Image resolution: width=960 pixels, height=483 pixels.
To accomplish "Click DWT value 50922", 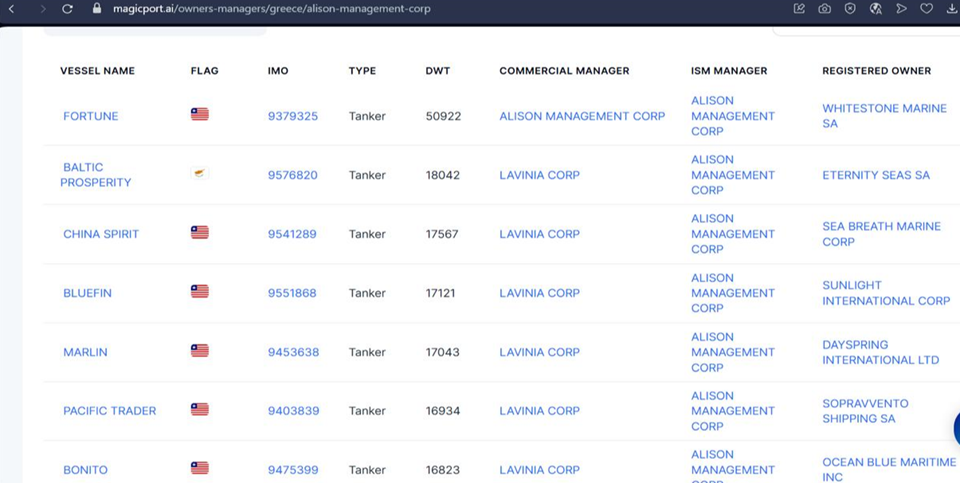I will pyautogui.click(x=443, y=116).
